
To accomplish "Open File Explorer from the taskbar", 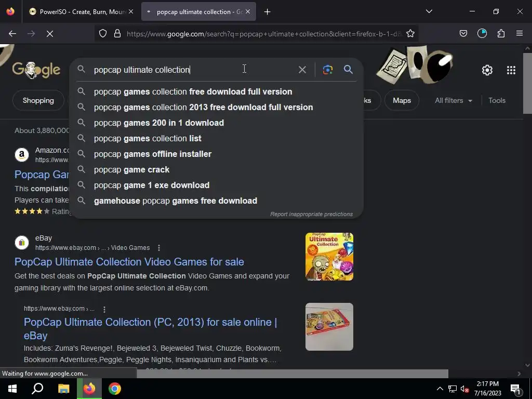I will tap(63, 389).
